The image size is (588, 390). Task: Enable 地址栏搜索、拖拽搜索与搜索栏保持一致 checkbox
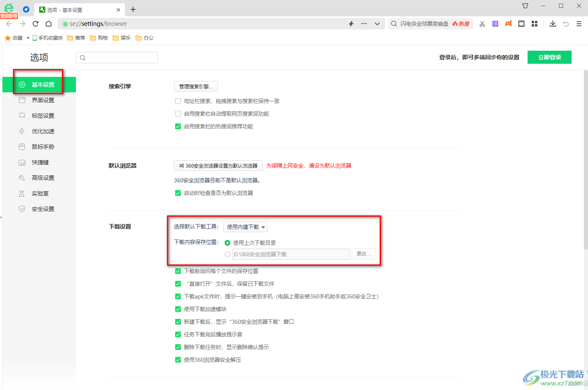point(178,101)
